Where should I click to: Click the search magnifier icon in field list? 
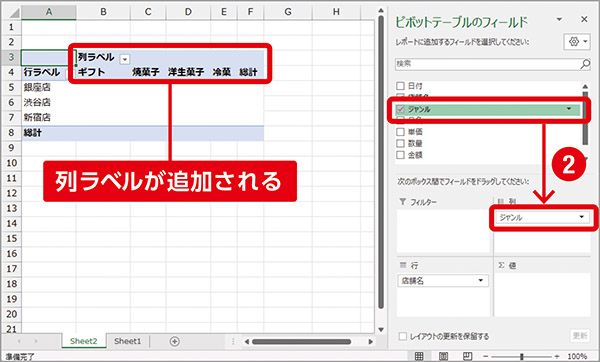[x=584, y=64]
